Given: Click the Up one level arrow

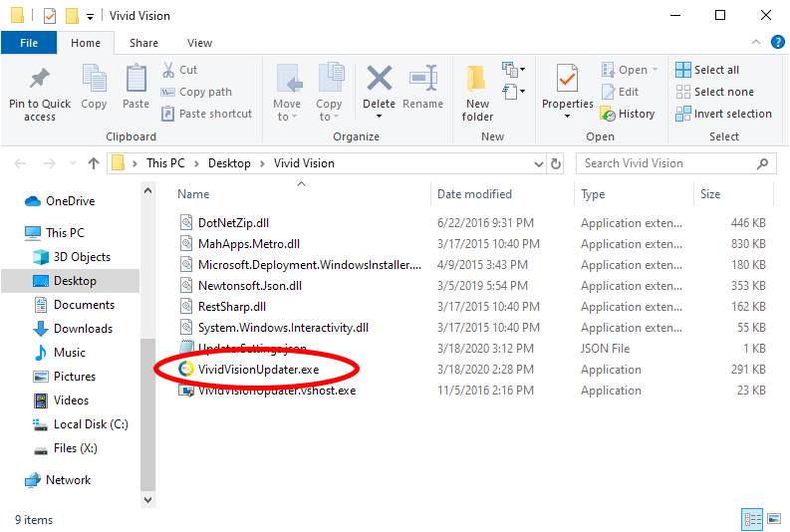Looking at the screenshot, I should click(x=94, y=163).
